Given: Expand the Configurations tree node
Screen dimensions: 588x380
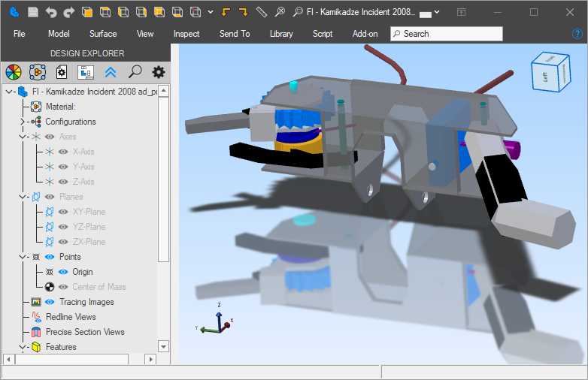Looking at the screenshot, I should [23, 122].
